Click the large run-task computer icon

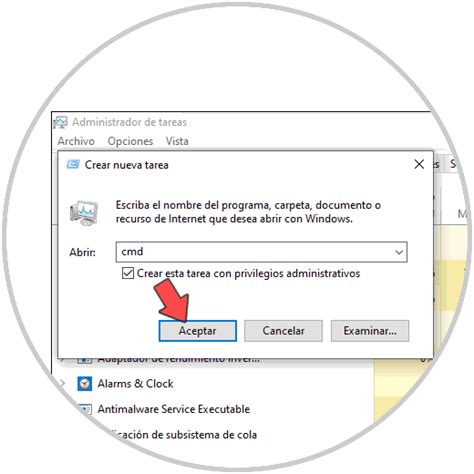pos(84,213)
